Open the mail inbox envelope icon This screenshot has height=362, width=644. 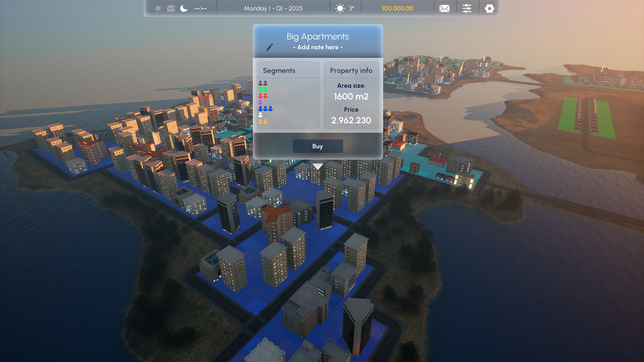444,8
